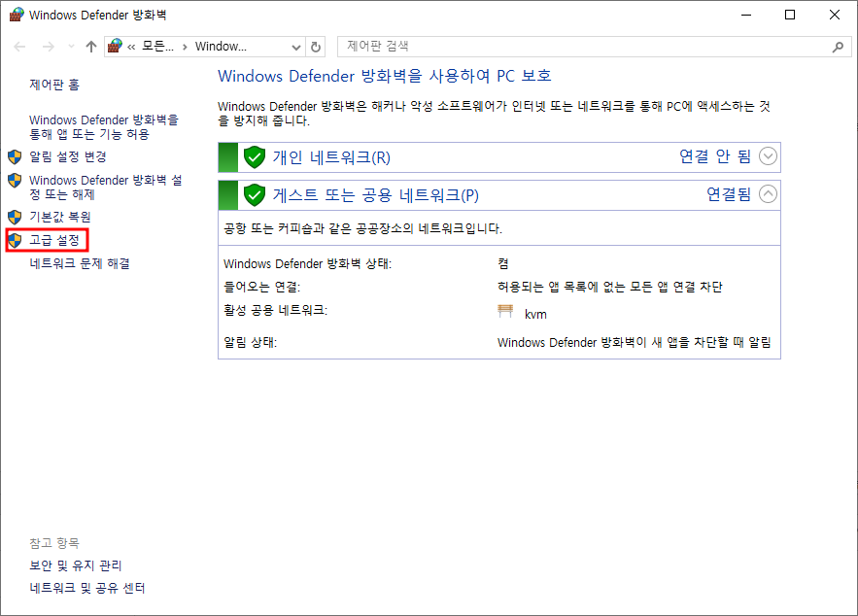Open 네트워크 및 공유 센터 link
Viewport: 858px width, 616px height.
click(87, 588)
